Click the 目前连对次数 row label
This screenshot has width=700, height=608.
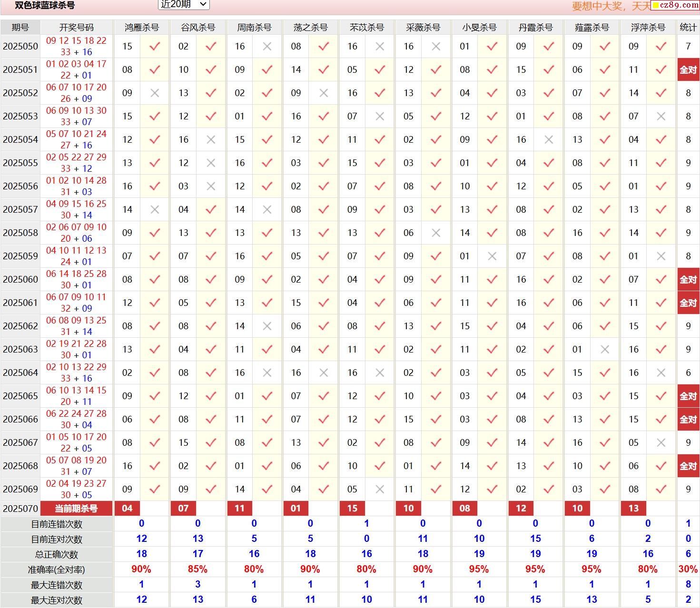57,539
